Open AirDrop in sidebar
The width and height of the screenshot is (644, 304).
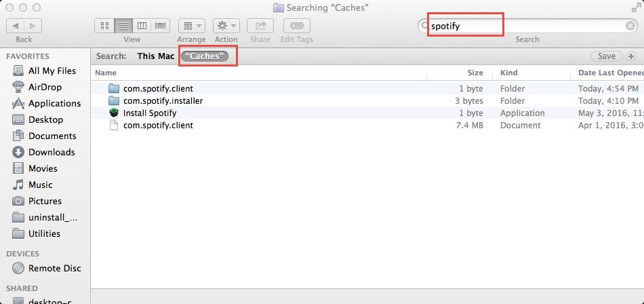(45, 88)
